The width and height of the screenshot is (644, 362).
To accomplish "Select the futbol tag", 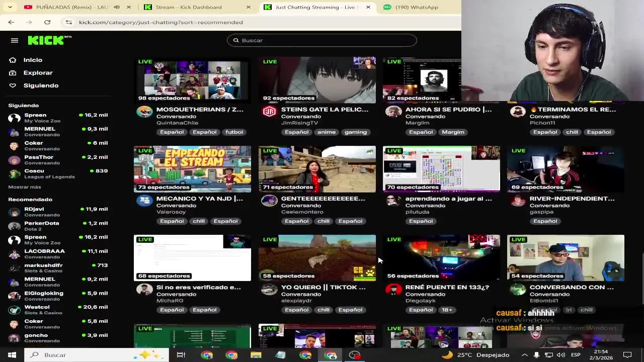I will pos(234,132).
